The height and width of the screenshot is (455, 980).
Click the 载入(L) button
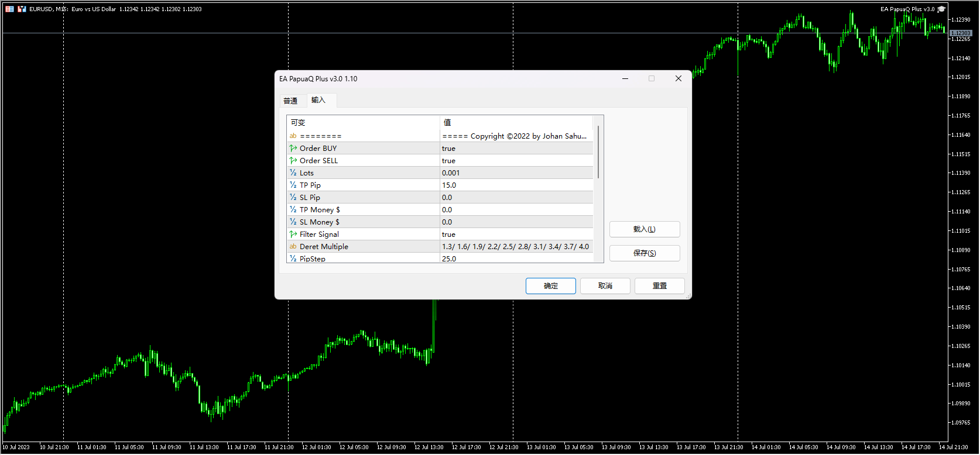(x=644, y=229)
